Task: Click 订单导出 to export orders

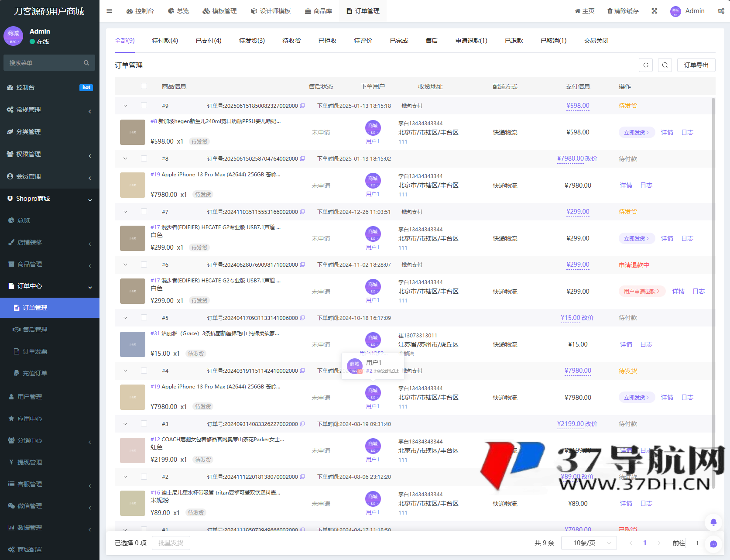Action: click(696, 65)
